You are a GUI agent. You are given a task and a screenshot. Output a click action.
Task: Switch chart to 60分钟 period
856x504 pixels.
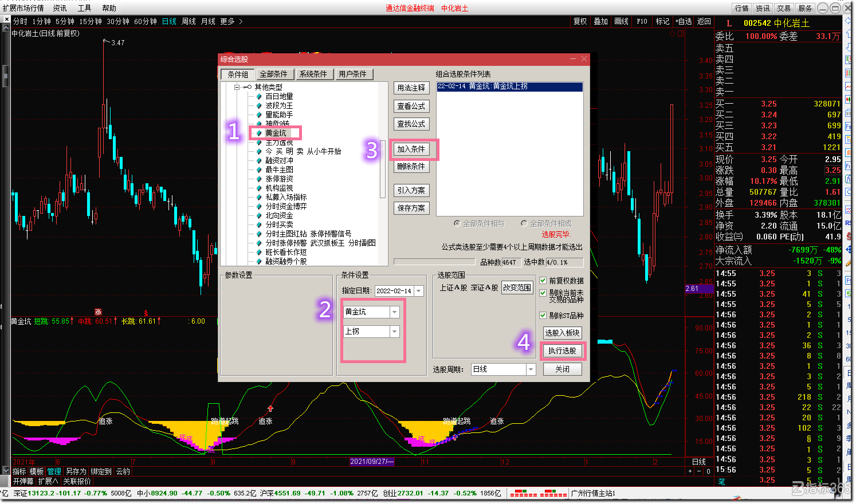point(146,21)
